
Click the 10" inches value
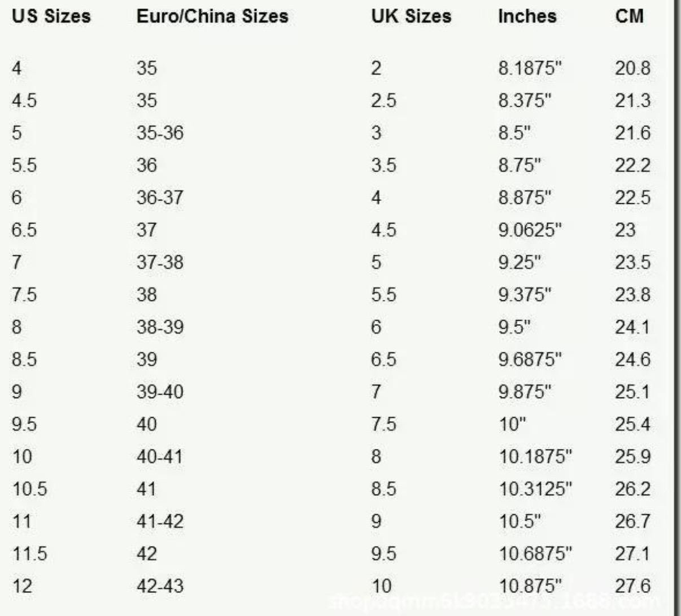[512, 424]
